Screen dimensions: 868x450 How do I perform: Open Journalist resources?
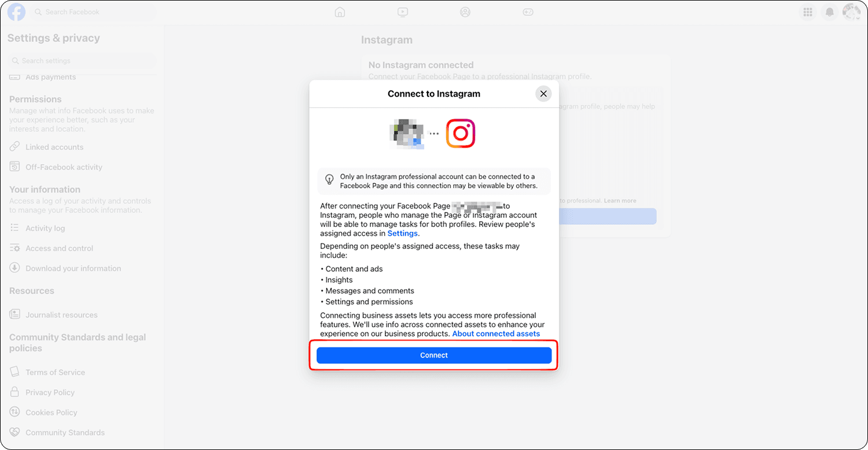[x=61, y=315]
